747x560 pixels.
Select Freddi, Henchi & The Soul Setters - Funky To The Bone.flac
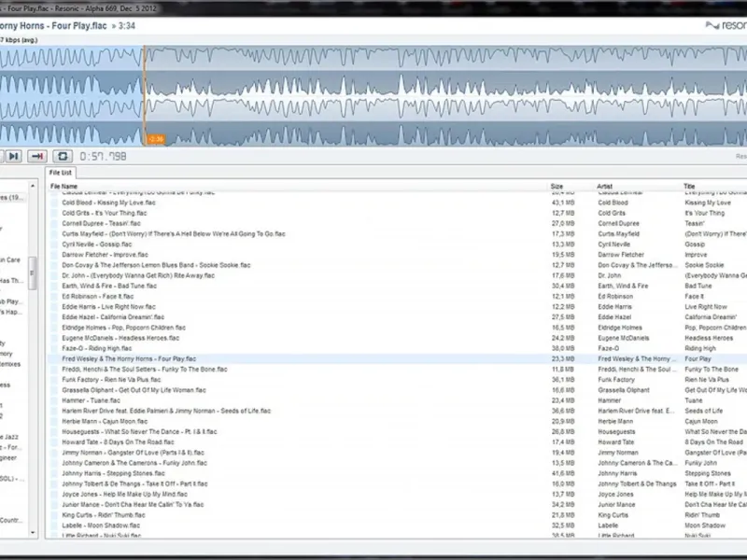coord(145,370)
